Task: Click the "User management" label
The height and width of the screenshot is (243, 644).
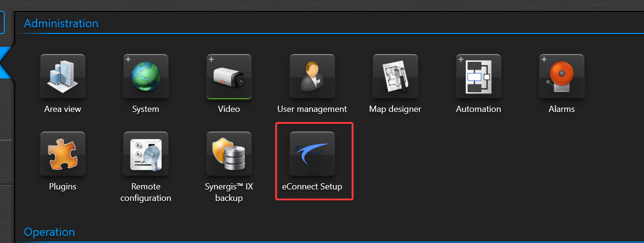Action: (312, 109)
